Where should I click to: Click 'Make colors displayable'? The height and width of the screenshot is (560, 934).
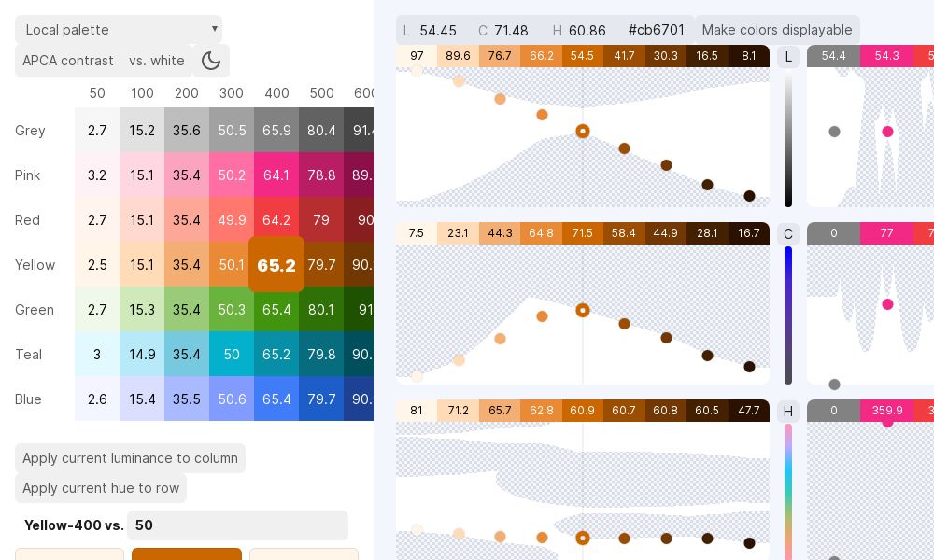click(777, 30)
